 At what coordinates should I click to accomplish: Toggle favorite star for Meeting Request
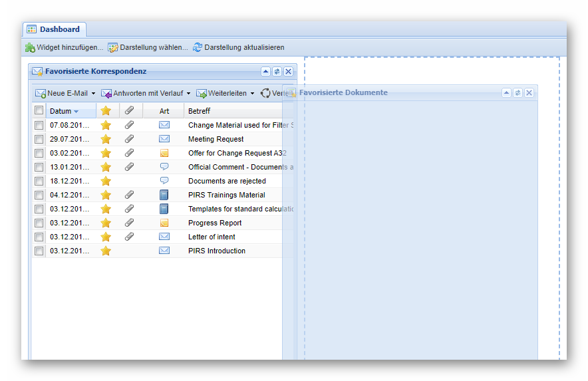(106, 139)
